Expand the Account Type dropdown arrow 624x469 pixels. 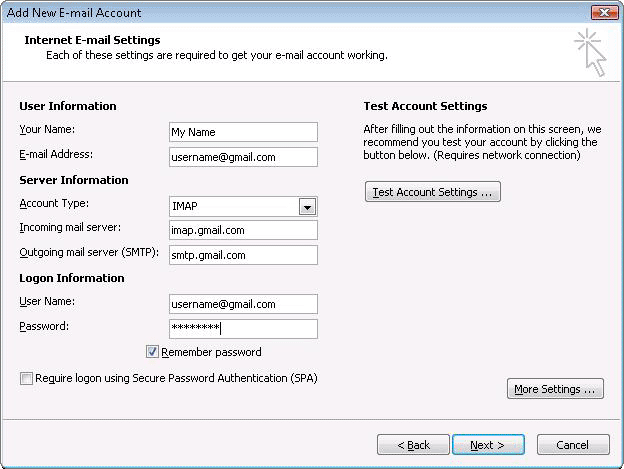[307, 207]
